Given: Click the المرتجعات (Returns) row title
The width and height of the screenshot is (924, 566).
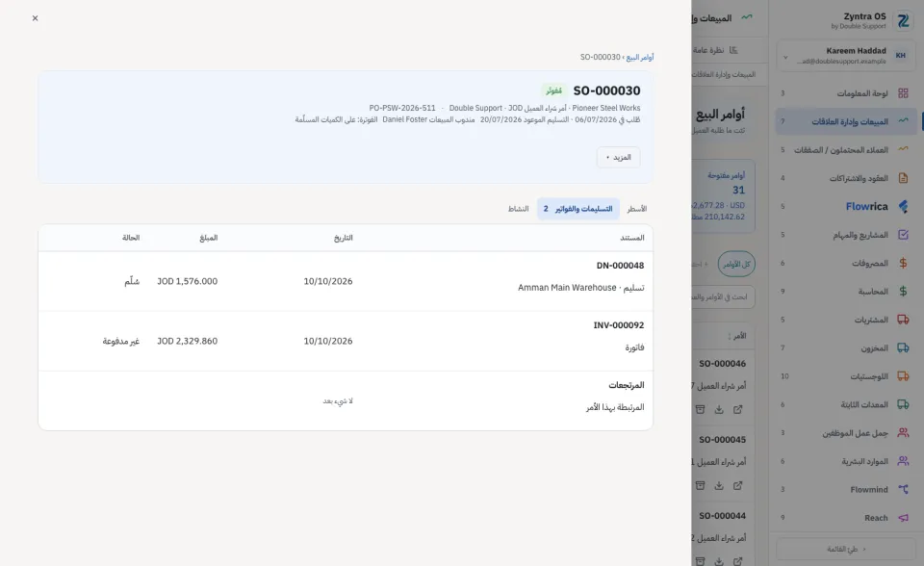Looking at the screenshot, I should click(627, 385).
